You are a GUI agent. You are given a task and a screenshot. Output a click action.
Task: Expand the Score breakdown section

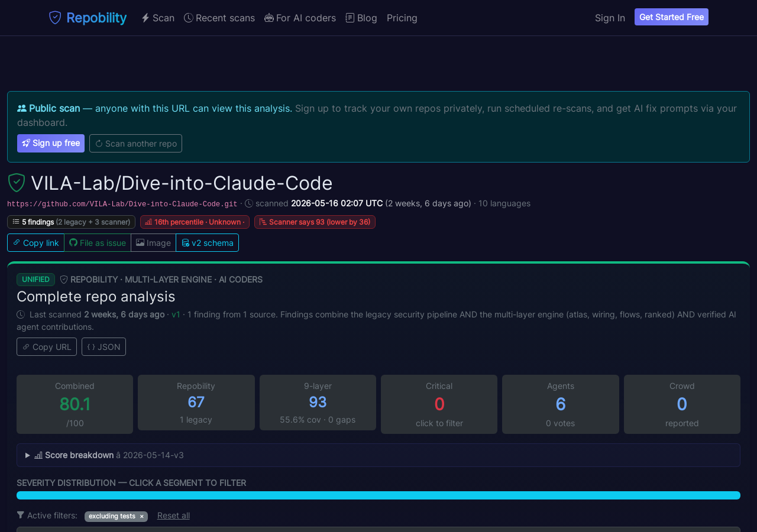(378, 455)
